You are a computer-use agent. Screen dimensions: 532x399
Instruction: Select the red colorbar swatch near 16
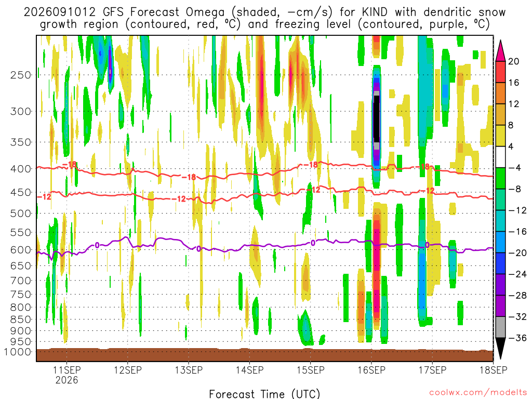(500, 72)
